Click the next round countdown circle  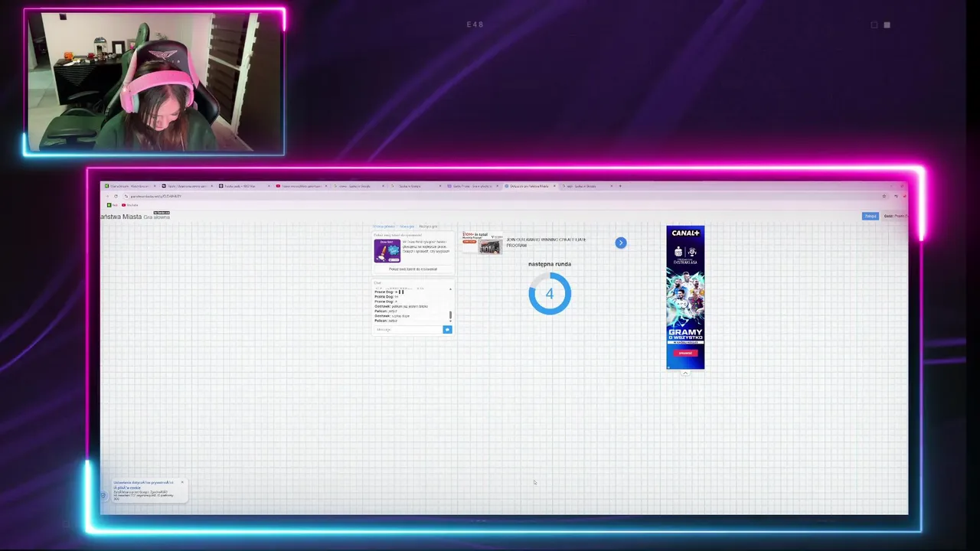(x=550, y=294)
